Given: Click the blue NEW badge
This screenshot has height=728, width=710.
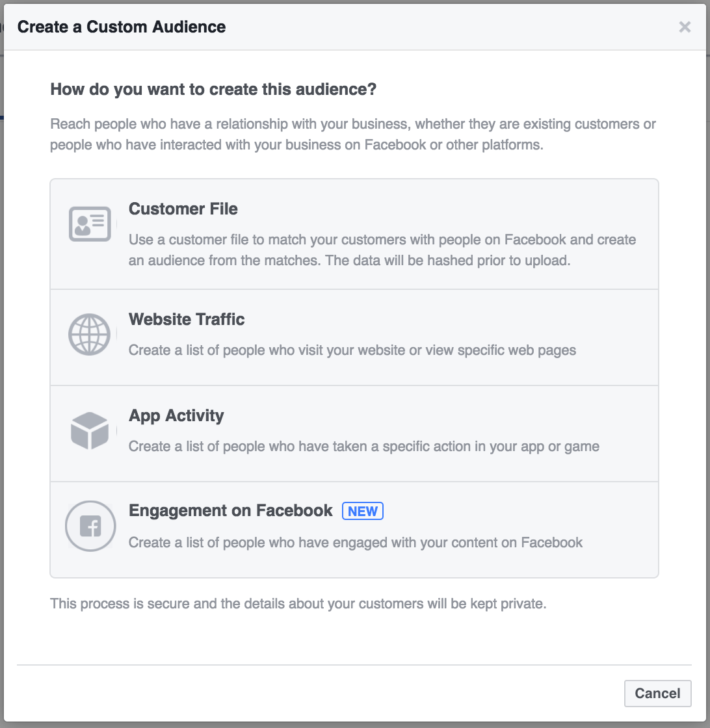Looking at the screenshot, I should [363, 511].
